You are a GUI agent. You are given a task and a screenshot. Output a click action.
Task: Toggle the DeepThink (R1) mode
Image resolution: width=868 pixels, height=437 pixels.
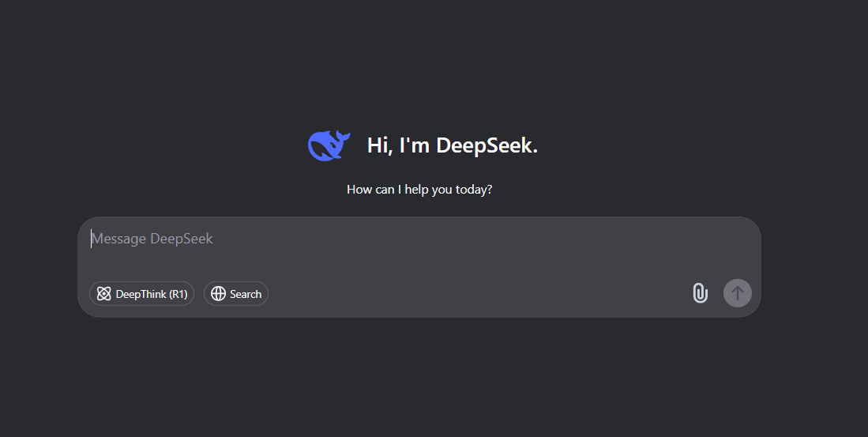[x=141, y=293]
